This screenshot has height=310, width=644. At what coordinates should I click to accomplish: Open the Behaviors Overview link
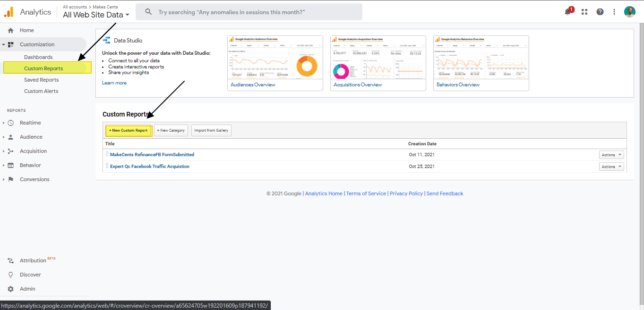[458, 85]
